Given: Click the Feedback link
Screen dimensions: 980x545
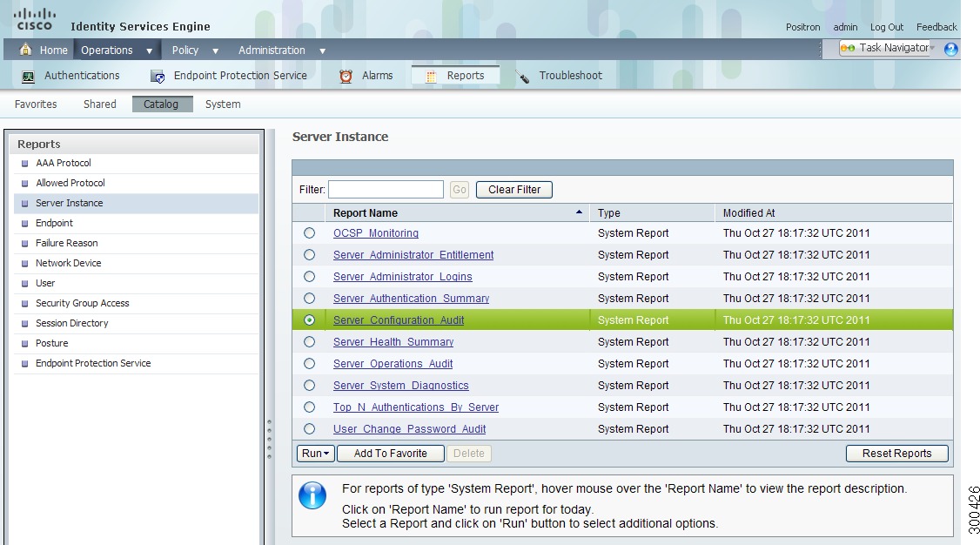Looking at the screenshot, I should 936,27.
